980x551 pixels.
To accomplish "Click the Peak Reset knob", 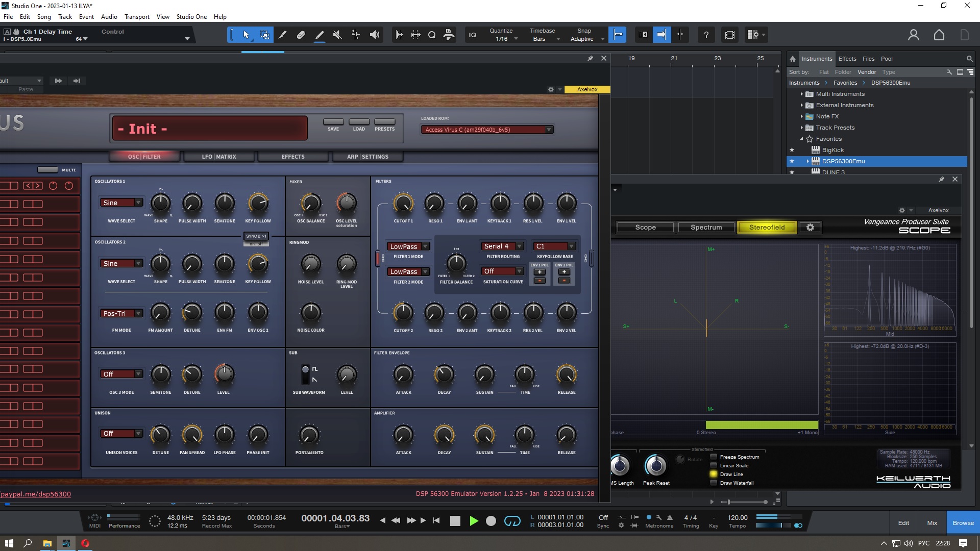I will 656,465.
